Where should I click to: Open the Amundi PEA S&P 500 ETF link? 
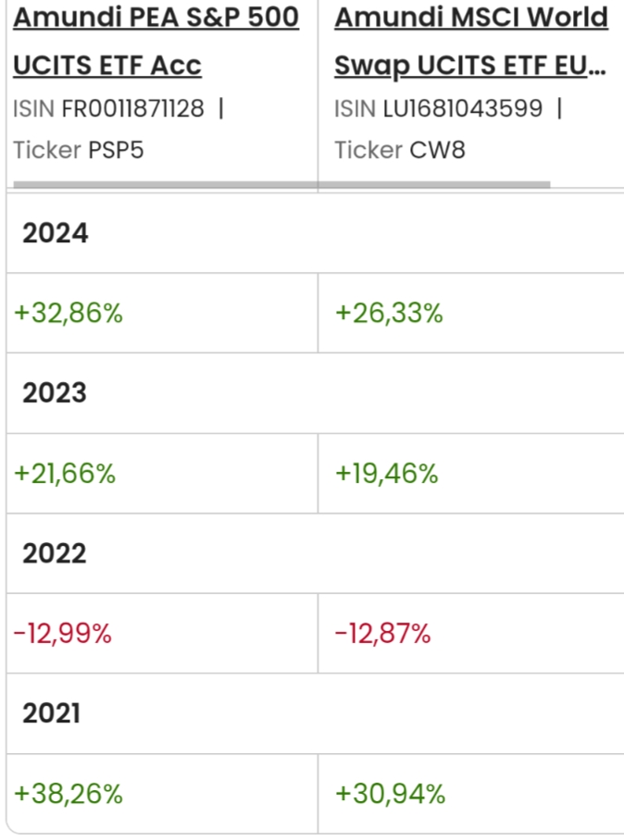pyautogui.click(x=156, y=42)
